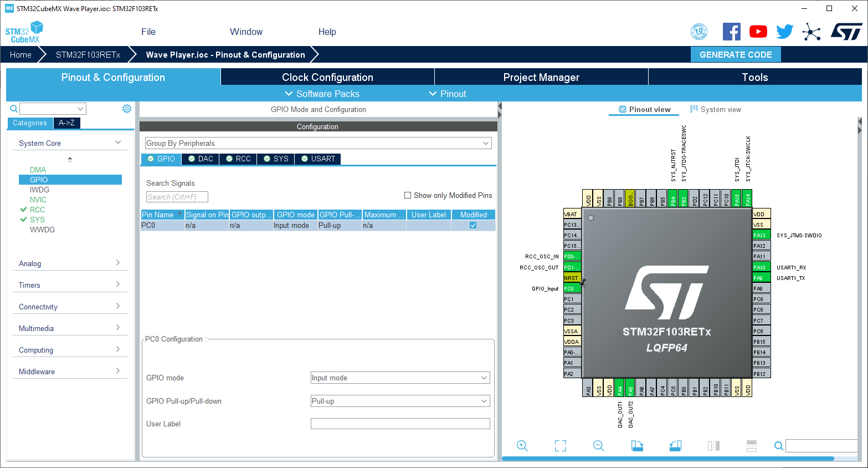Switch to the Tools tab
Viewport: 868px width, 468px height.
pyautogui.click(x=755, y=77)
